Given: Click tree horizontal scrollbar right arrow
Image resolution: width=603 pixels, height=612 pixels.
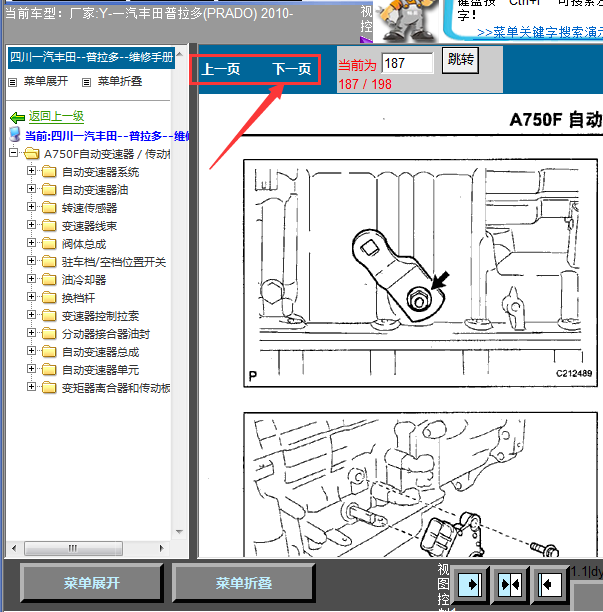Looking at the screenshot, I should pyautogui.click(x=162, y=548).
